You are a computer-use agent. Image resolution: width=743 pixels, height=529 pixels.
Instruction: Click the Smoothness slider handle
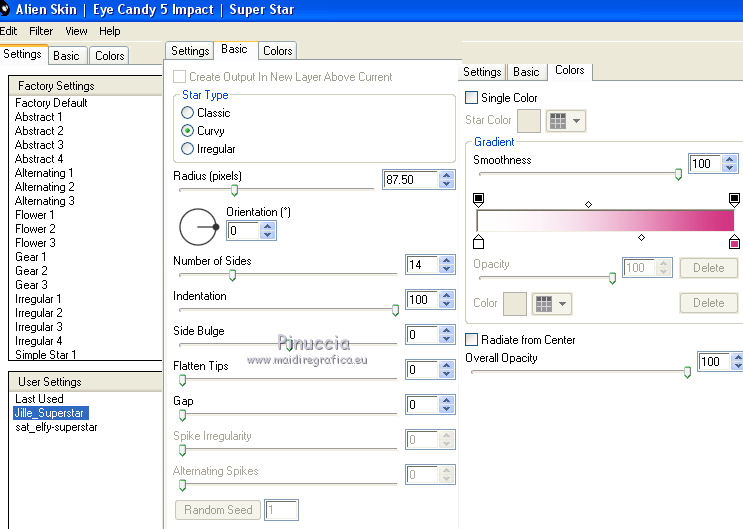coord(678,174)
